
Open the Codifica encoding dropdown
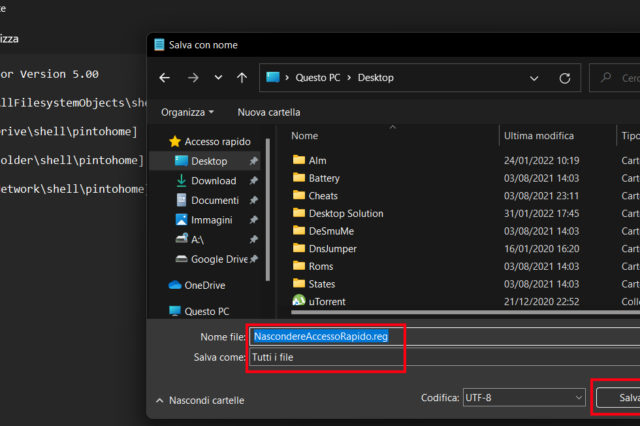pyautogui.click(x=523, y=398)
